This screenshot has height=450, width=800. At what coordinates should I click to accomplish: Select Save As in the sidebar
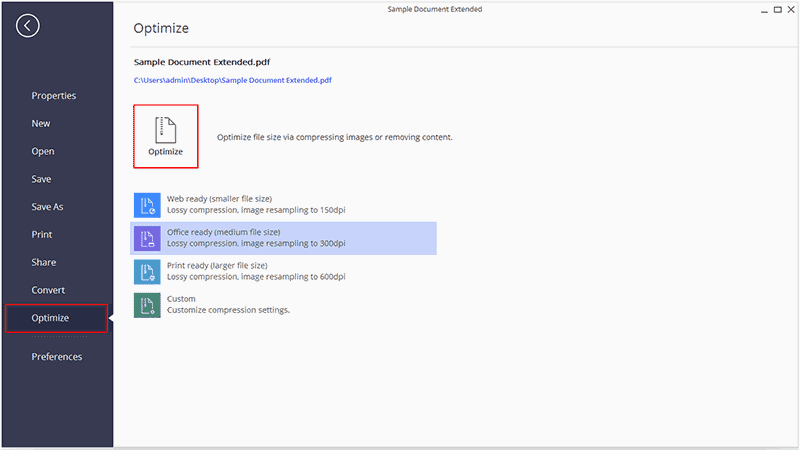pos(47,207)
